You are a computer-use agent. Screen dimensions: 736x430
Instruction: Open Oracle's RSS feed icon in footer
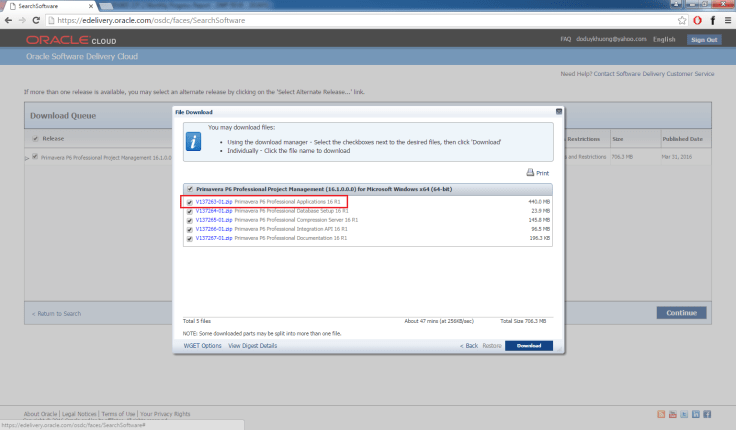coord(661,414)
